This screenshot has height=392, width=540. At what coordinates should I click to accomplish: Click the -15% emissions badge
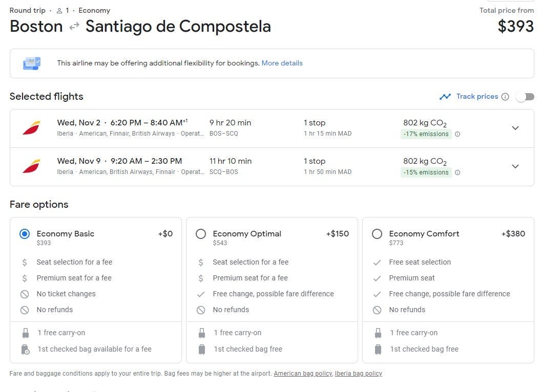[426, 172]
